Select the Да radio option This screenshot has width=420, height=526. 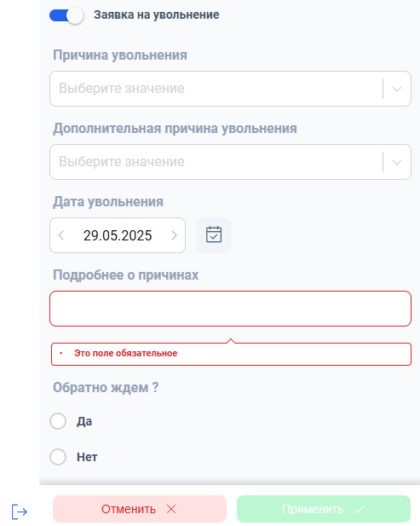(x=58, y=421)
